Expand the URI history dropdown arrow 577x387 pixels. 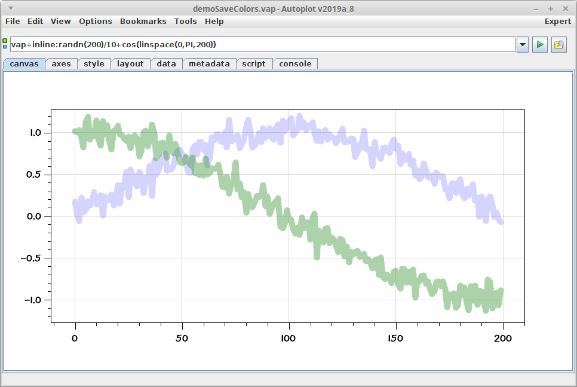pos(523,45)
